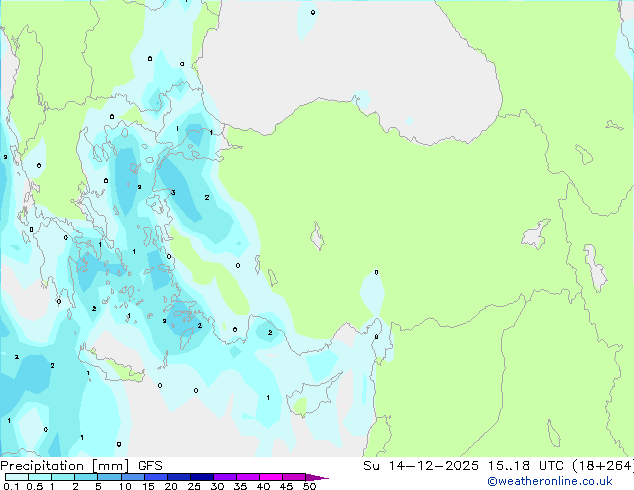Viewport: 634px width, 490px height.
Task: Click the legend label '50'
Action: tap(309, 486)
